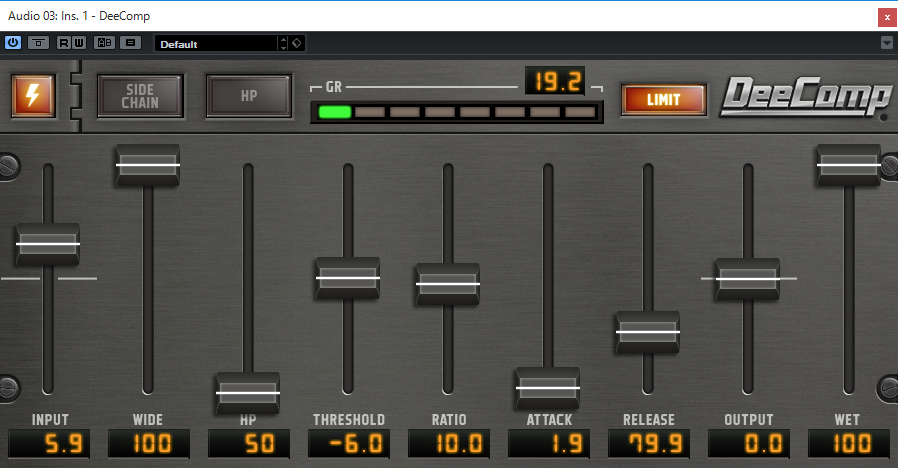Open preset management diamond icon
898x468 pixels.
297,43
